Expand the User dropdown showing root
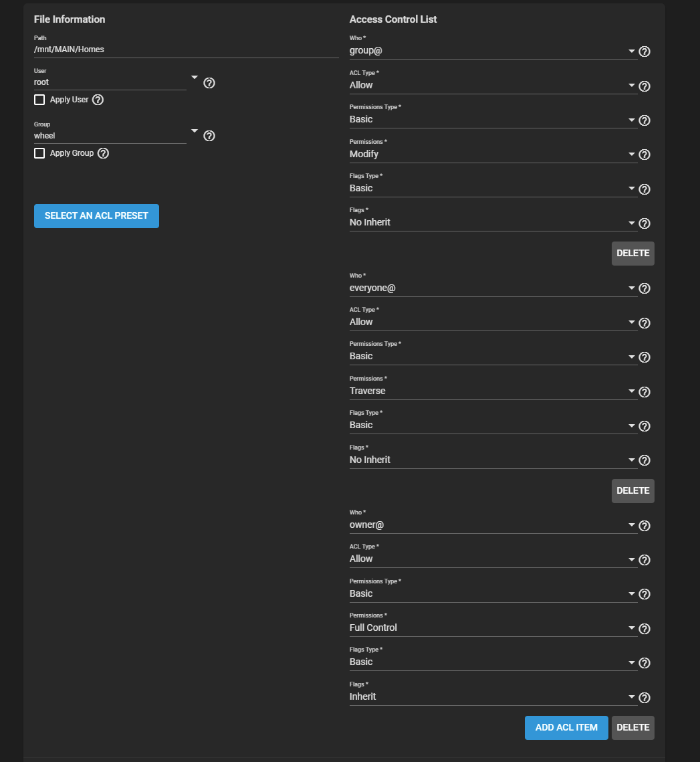 (x=195, y=78)
